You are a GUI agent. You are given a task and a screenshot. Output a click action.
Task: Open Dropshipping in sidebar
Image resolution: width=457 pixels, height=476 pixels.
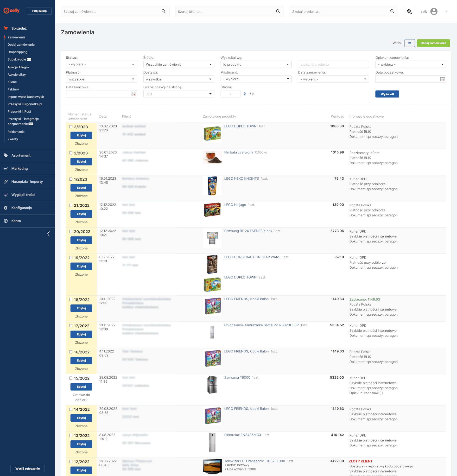point(18,52)
